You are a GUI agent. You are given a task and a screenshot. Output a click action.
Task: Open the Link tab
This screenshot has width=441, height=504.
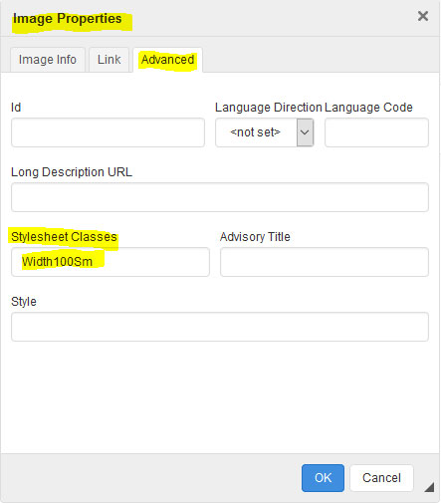pyautogui.click(x=109, y=60)
